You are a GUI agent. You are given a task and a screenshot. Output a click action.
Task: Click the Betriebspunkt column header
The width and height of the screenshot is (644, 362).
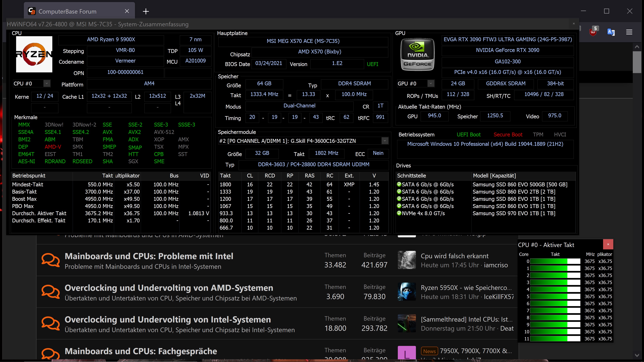click(x=29, y=176)
